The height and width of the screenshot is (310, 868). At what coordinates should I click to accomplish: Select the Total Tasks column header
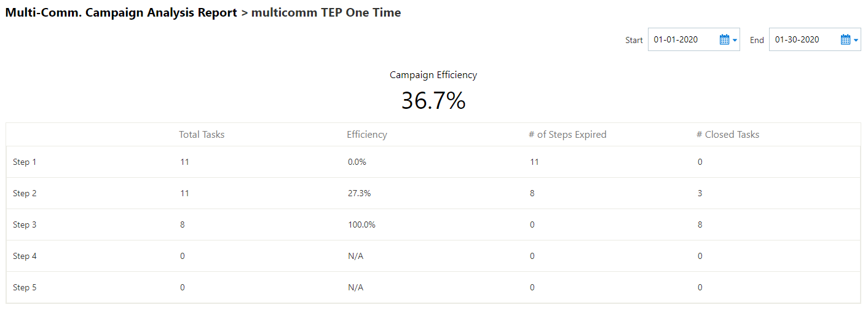click(202, 134)
